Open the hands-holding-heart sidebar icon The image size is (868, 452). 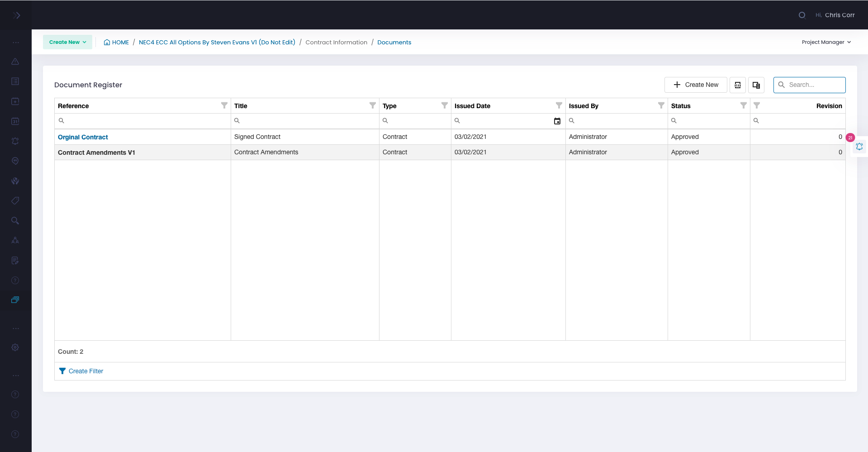click(15, 181)
